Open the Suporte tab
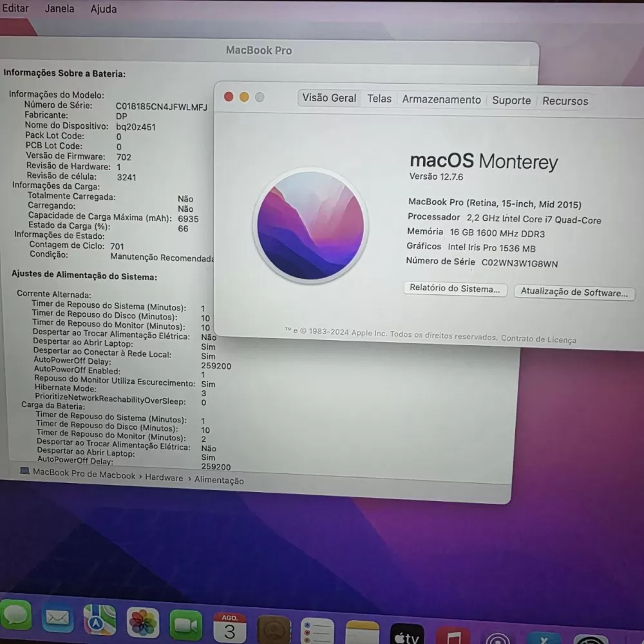The image size is (644, 644). 511,100
